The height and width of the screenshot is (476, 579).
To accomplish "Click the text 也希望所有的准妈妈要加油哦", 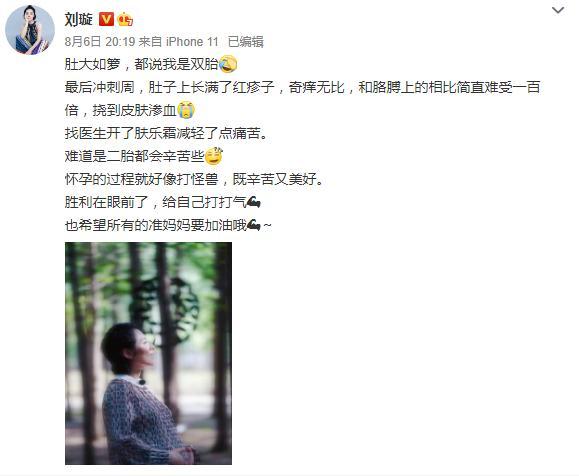I will 155,225.
